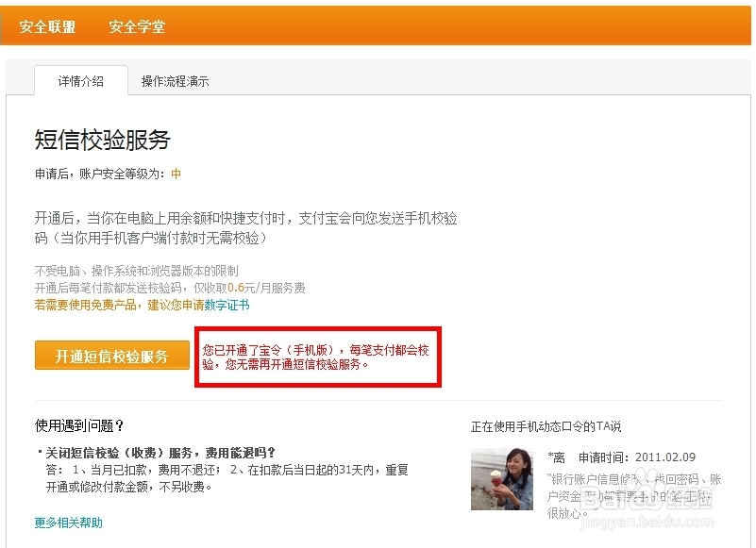Click the answer line starting 答： 1、当月已扣款
This screenshot has width=756, height=548.
coord(227,478)
